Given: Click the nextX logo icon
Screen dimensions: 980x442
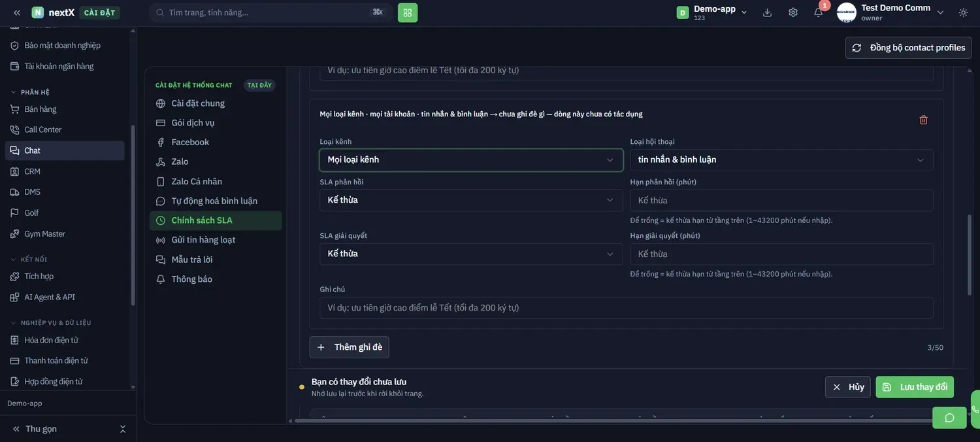Looking at the screenshot, I should point(38,12).
